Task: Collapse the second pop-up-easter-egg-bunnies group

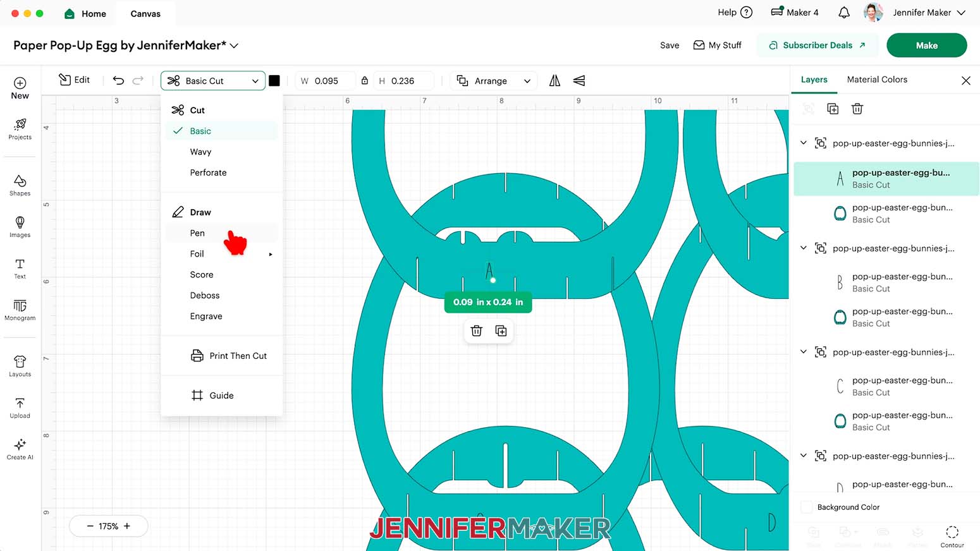Action: pos(803,248)
